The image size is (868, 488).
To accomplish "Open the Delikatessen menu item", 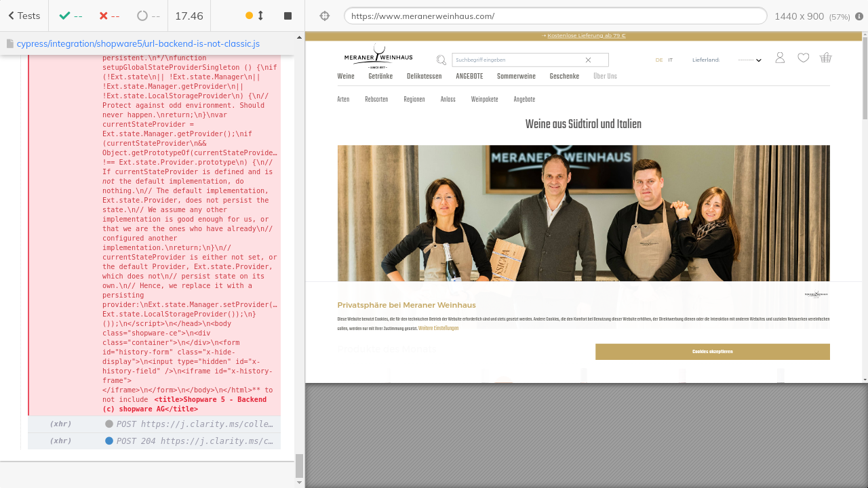I will coord(424,77).
